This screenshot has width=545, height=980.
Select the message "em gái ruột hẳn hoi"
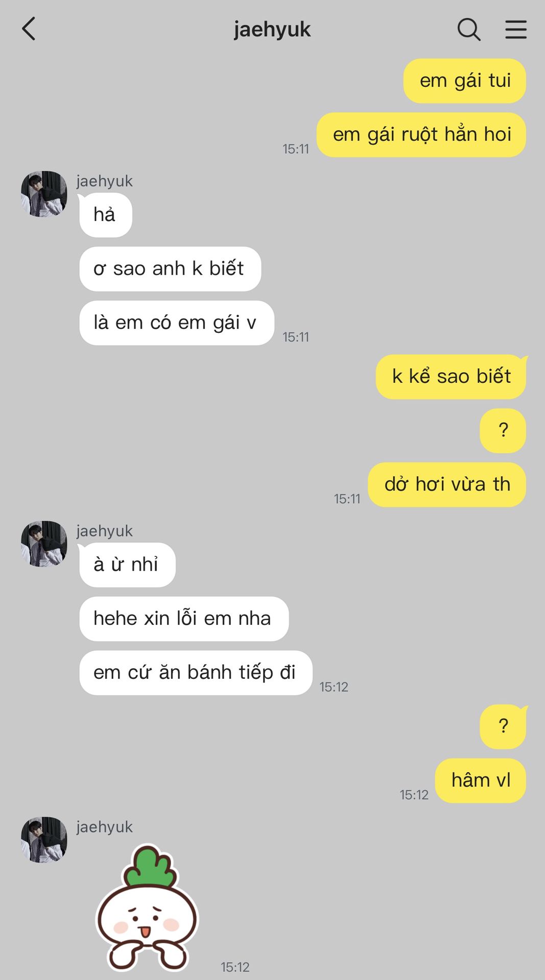[421, 135]
